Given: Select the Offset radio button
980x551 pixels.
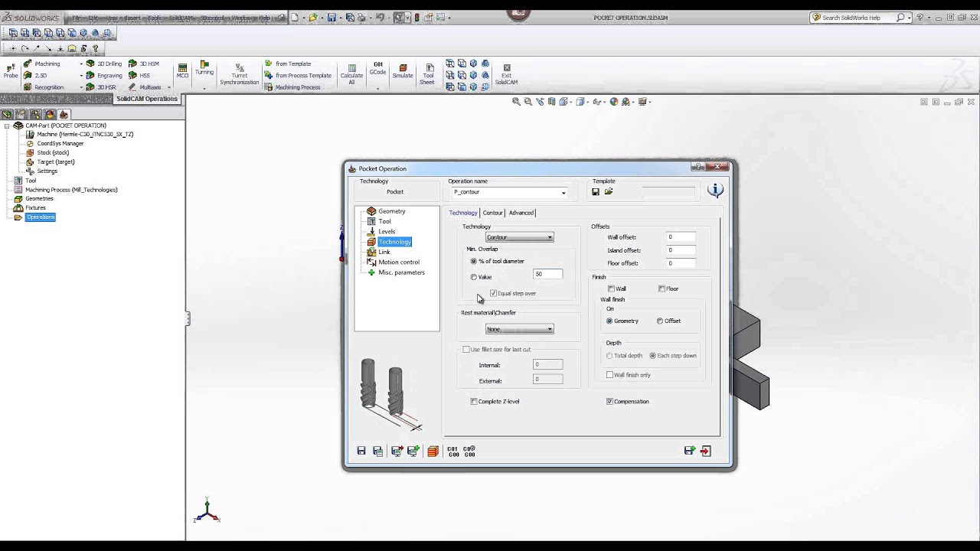Looking at the screenshot, I should point(660,321).
